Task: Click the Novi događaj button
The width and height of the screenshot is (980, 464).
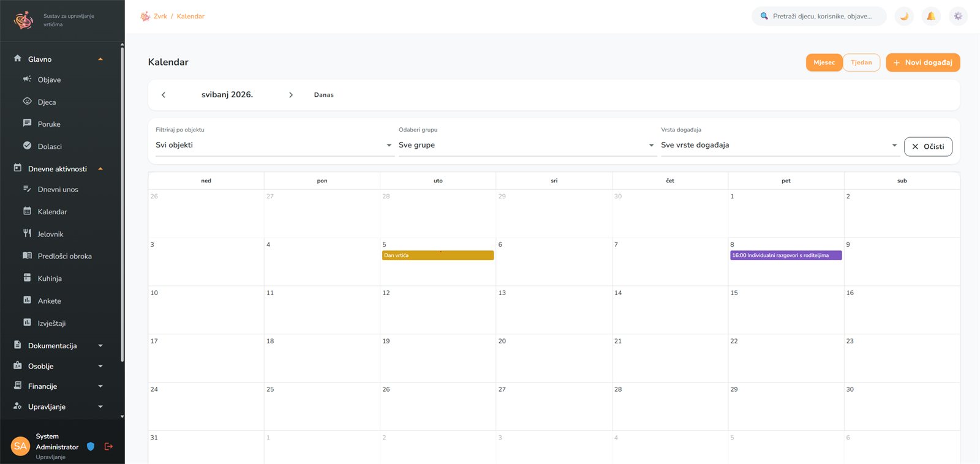Action: coord(922,62)
